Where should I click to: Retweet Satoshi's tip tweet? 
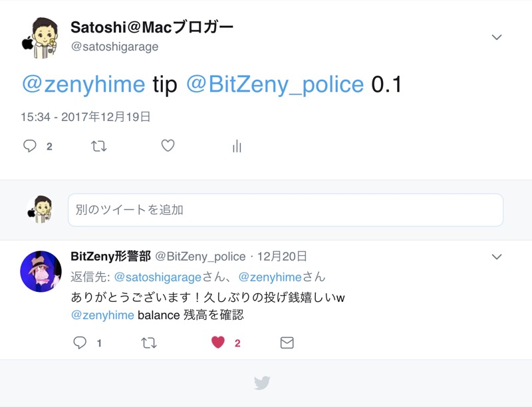pos(98,146)
